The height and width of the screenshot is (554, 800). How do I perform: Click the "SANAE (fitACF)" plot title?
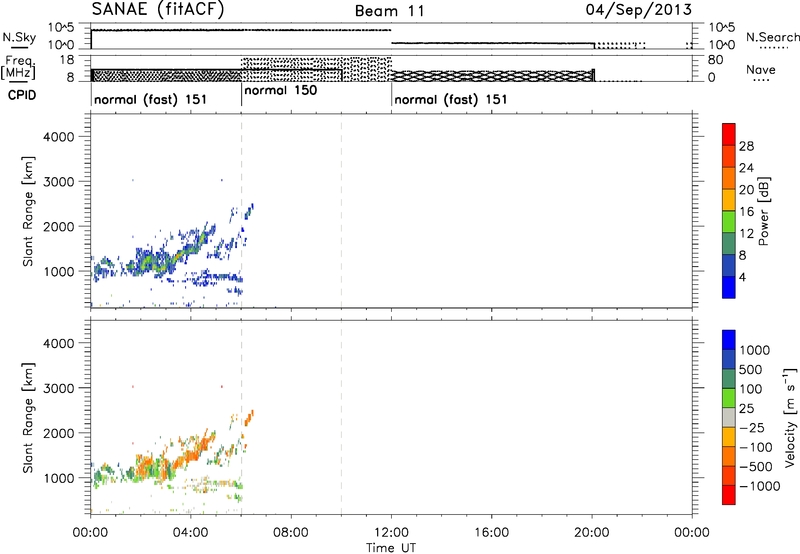click(158, 10)
